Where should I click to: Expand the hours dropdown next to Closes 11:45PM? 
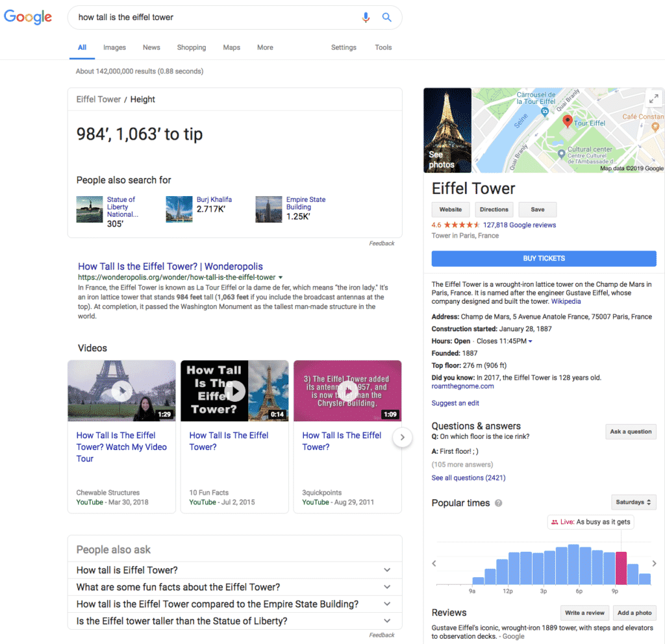pos(530,341)
